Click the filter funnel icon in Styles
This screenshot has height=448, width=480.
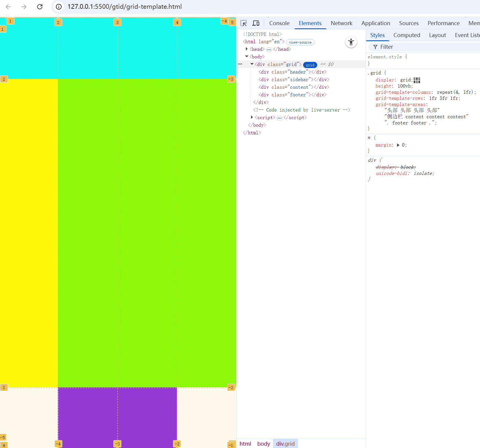point(375,47)
